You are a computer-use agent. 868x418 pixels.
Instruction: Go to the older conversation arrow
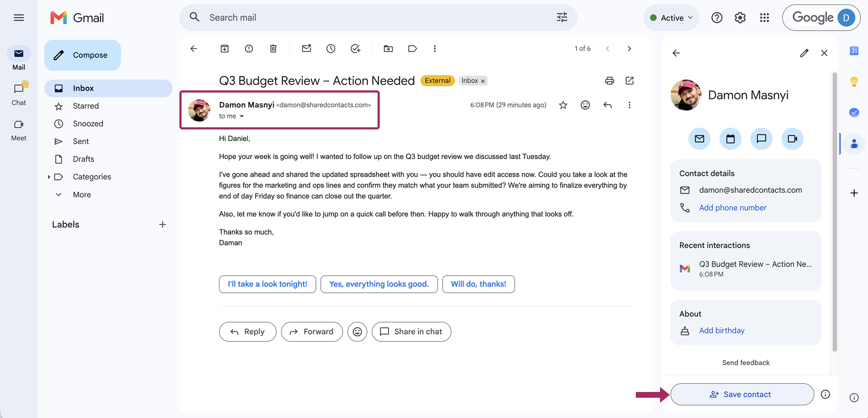[629, 48]
